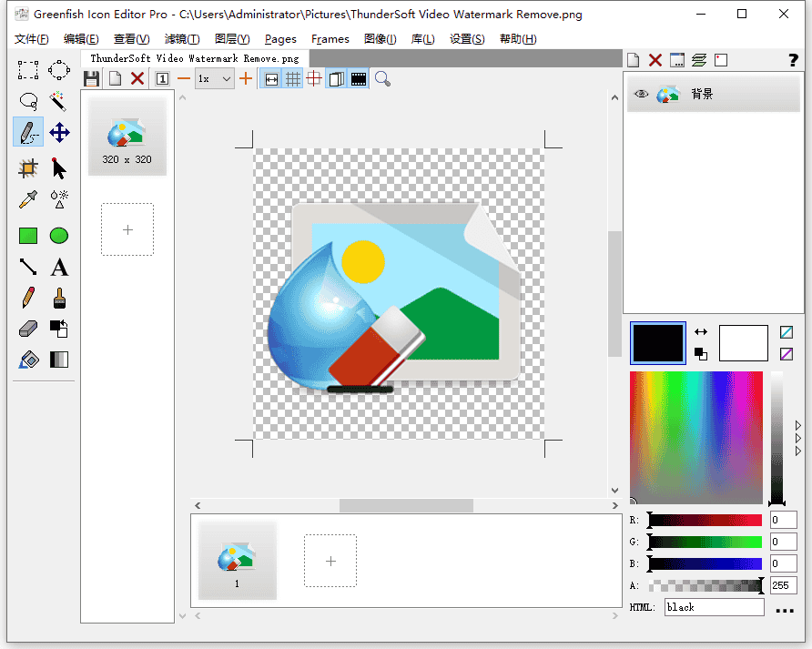812x649 pixels.
Task: Pick a color in the rainbow palette
Action: pos(696,437)
